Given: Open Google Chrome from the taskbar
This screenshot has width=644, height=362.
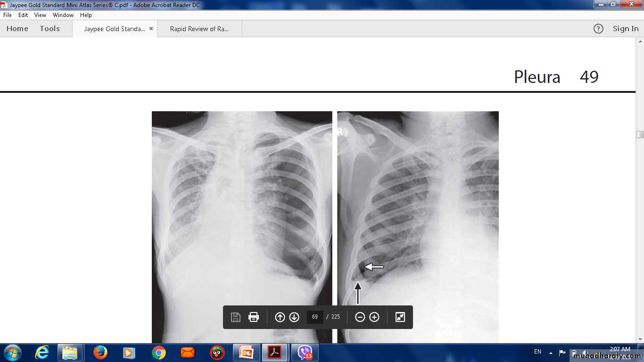Looking at the screenshot, I should pos(159,353).
